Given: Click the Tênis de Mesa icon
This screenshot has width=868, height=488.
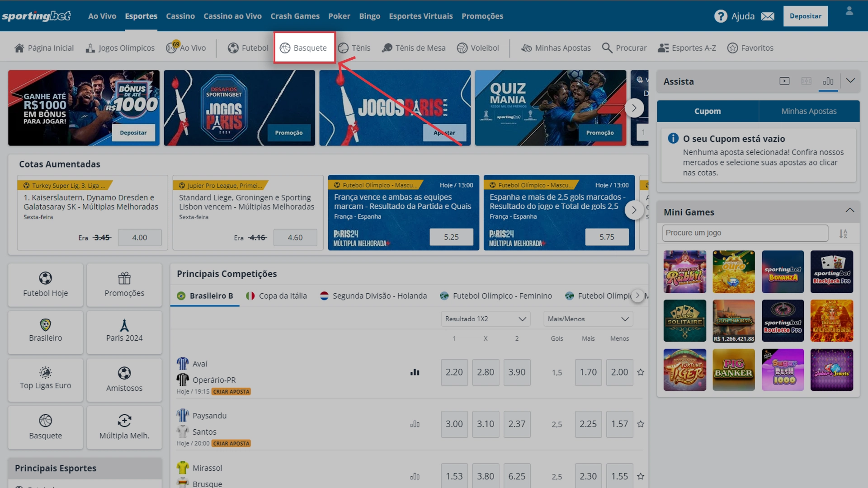Looking at the screenshot, I should pyautogui.click(x=387, y=47).
